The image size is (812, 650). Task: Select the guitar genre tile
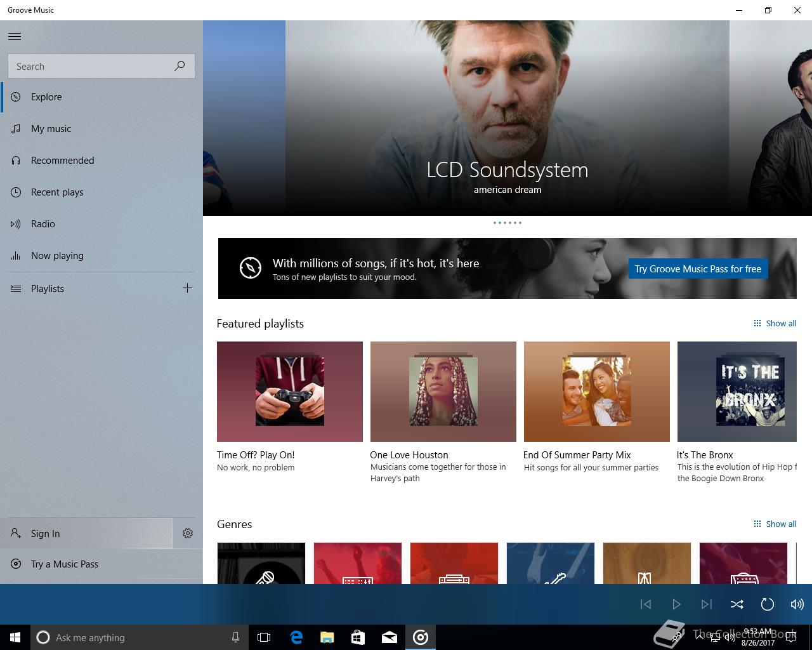pyautogui.click(x=551, y=563)
